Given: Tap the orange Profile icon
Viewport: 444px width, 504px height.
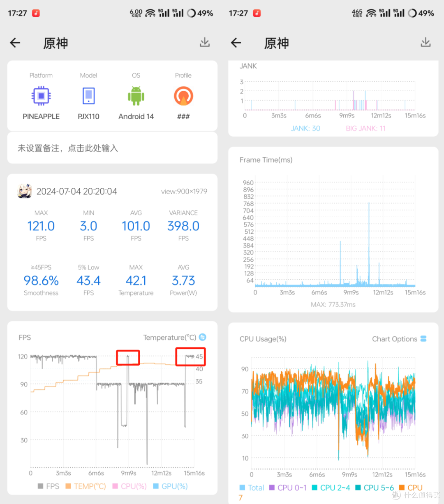Looking at the screenshot, I should tap(183, 96).
